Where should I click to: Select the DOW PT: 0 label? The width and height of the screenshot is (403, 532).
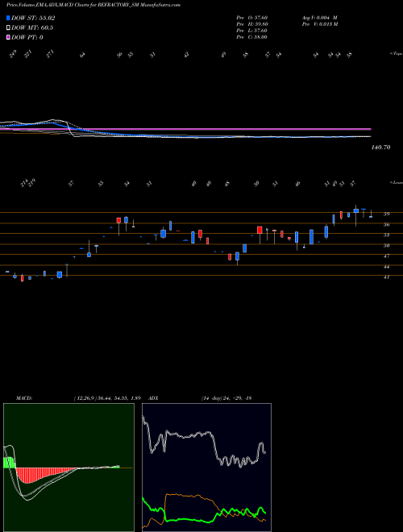pos(27,38)
